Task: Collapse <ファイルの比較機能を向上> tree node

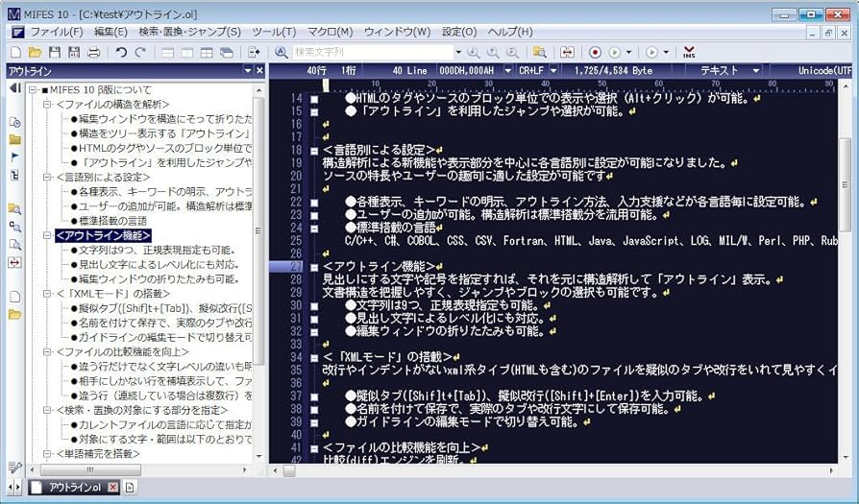Action: tap(47, 352)
